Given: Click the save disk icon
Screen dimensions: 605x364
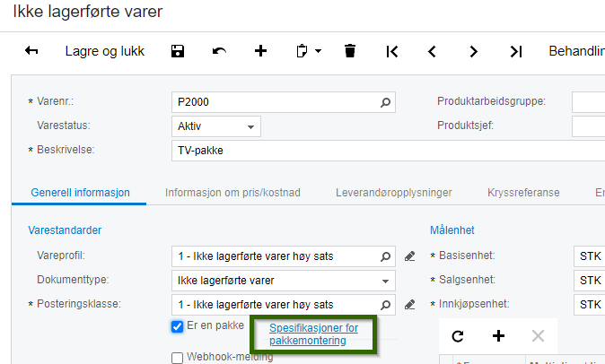Looking at the screenshot, I should click(178, 51).
